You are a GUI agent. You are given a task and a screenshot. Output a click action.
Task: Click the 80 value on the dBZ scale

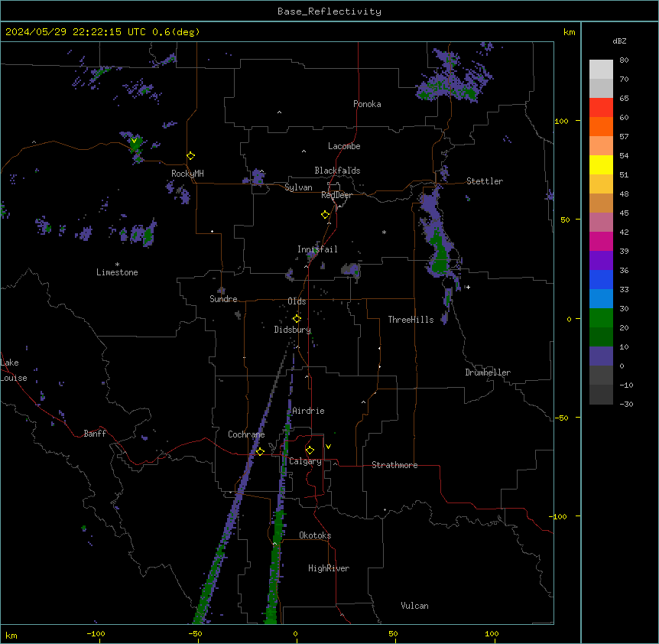(624, 60)
